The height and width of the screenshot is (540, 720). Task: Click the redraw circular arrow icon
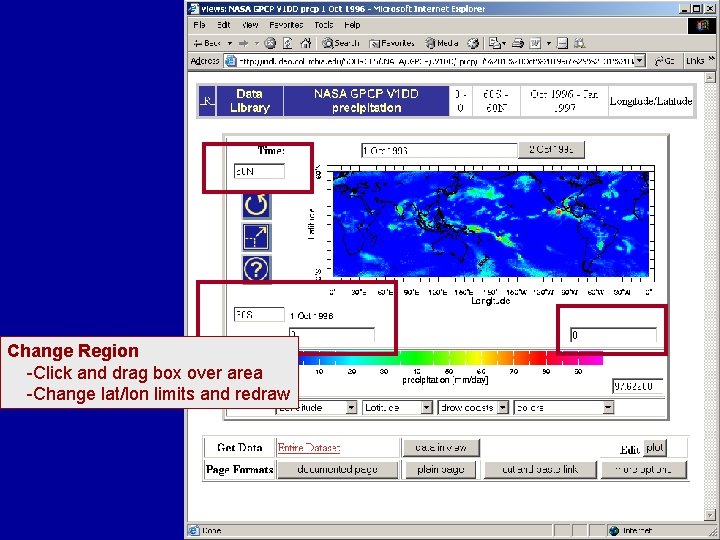point(256,205)
